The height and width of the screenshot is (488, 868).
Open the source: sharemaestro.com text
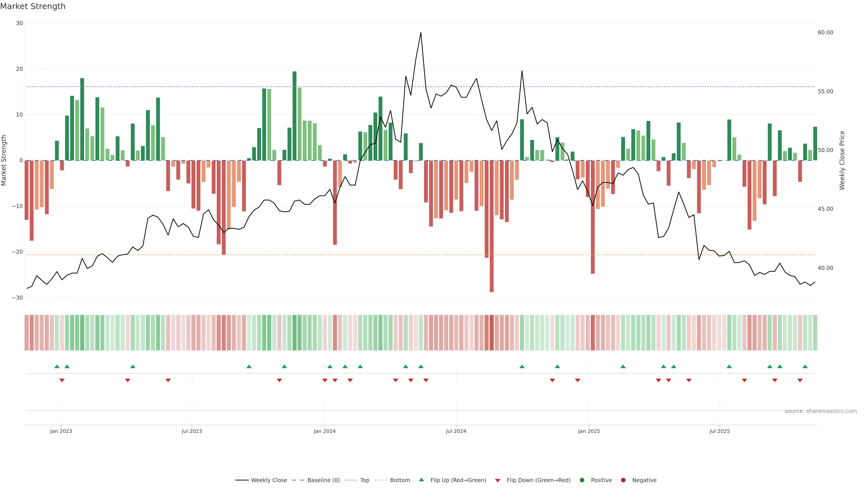[x=821, y=411]
